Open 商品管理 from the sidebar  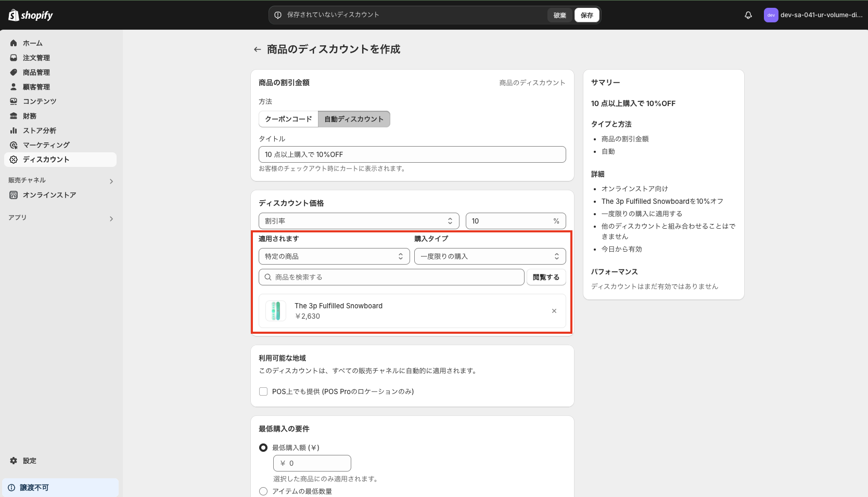point(35,72)
